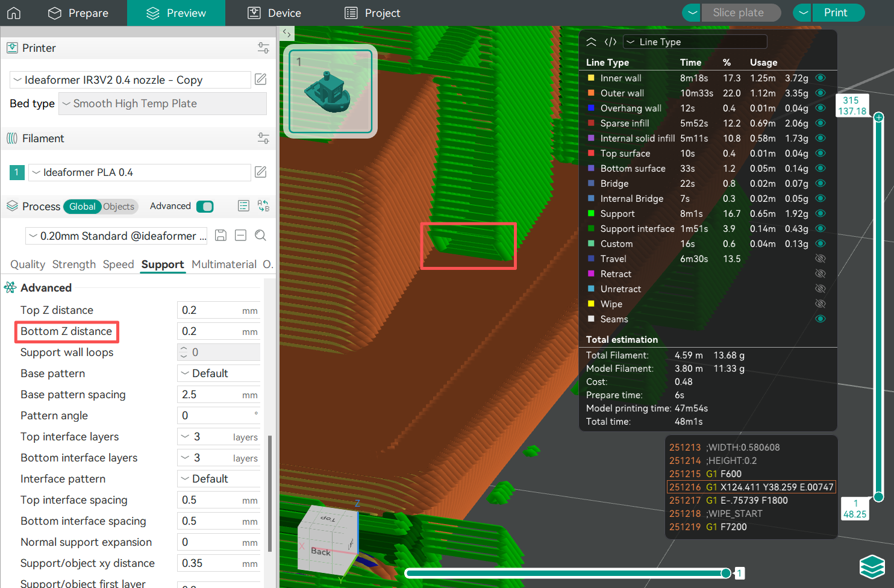Click the Slice plate button
The image size is (894, 588).
(740, 13)
